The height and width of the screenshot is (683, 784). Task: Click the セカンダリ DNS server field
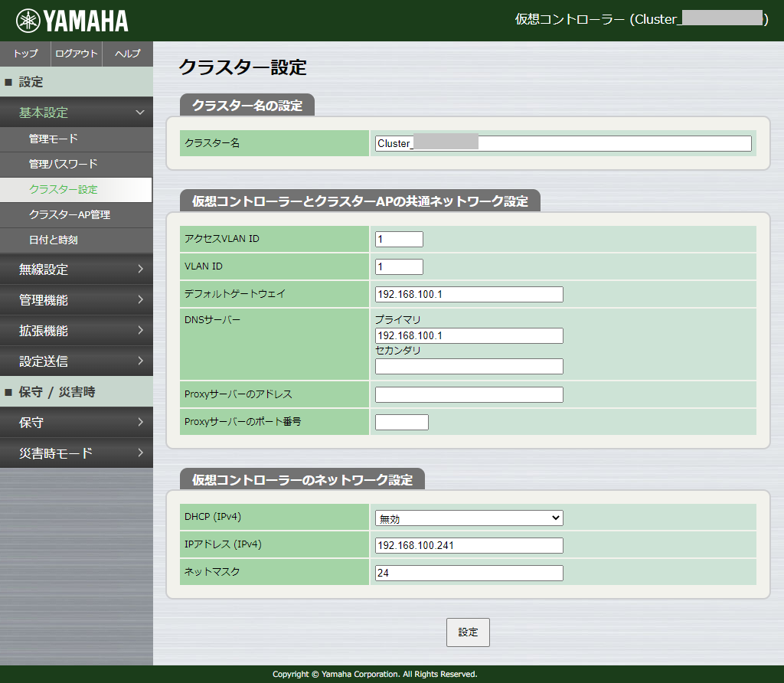(468, 366)
